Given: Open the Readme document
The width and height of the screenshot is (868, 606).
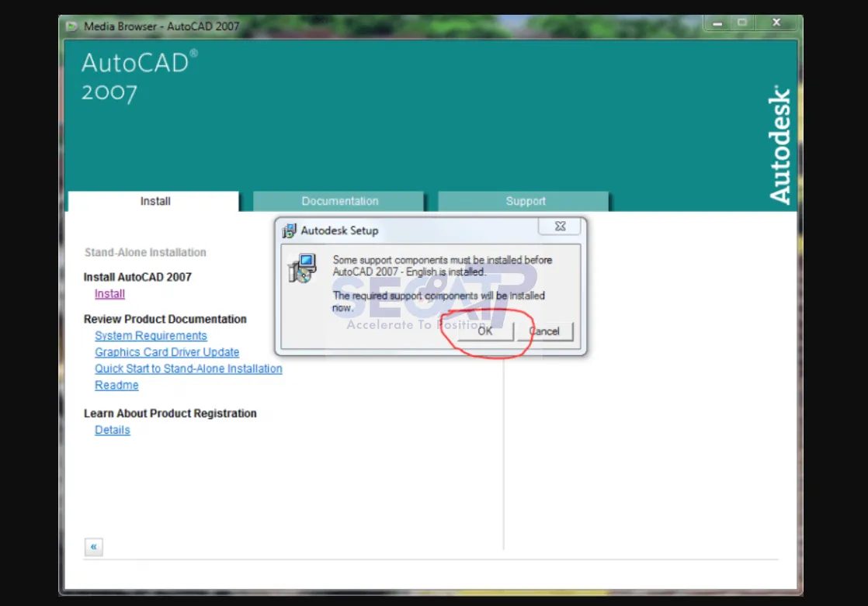Looking at the screenshot, I should [116, 385].
